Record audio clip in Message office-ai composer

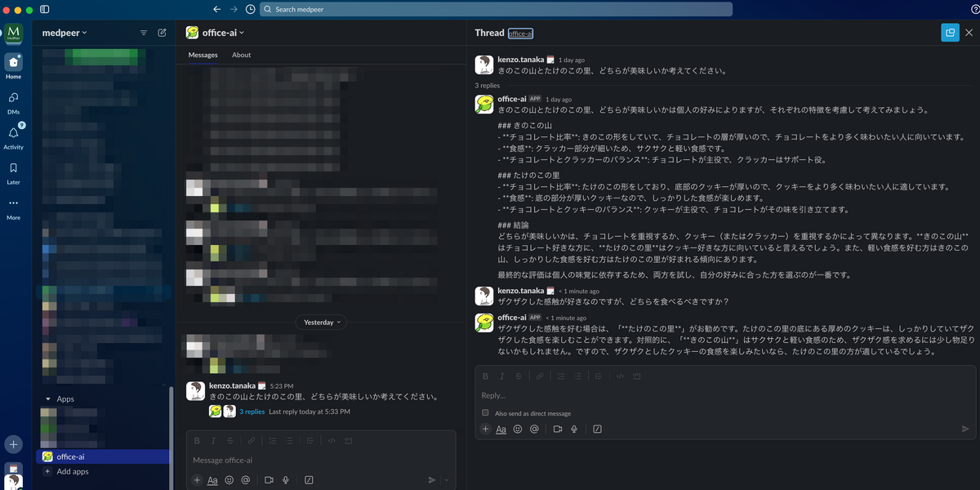tap(286, 480)
